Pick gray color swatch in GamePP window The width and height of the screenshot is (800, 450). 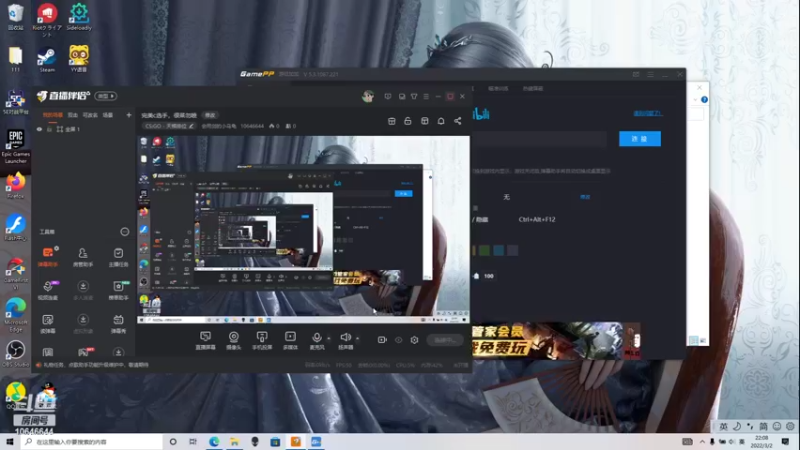(512, 250)
